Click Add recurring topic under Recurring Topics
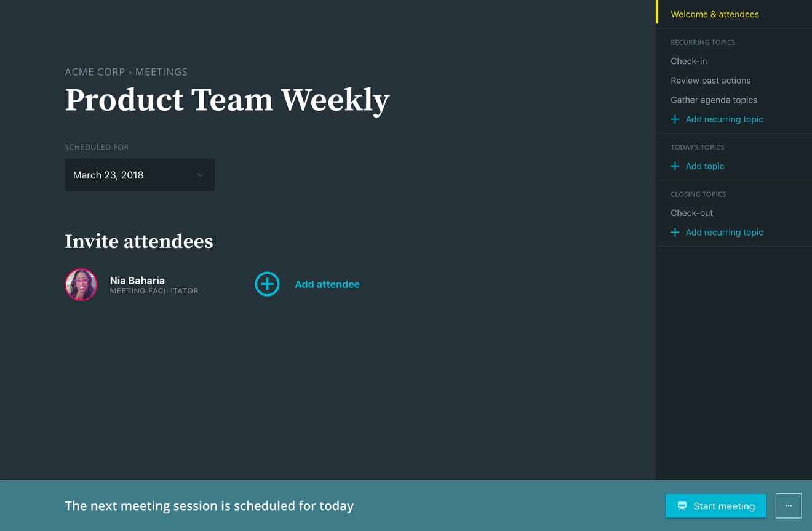Image resolution: width=812 pixels, height=531 pixels. (x=724, y=119)
